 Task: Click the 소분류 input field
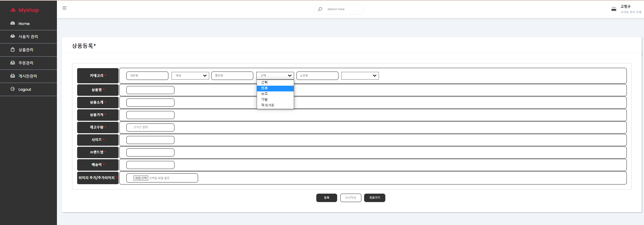(x=317, y=76)
